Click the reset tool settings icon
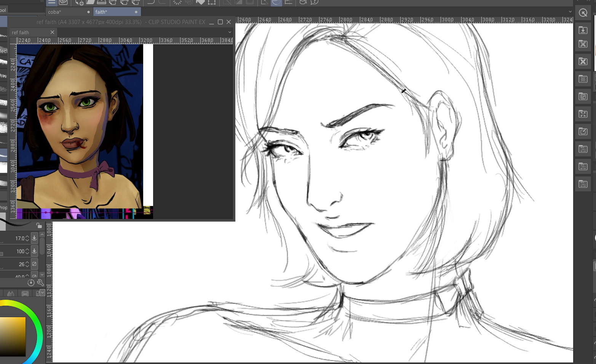This screenshot has height=364, width=596. pyautogui.click(x=31, y=283)
